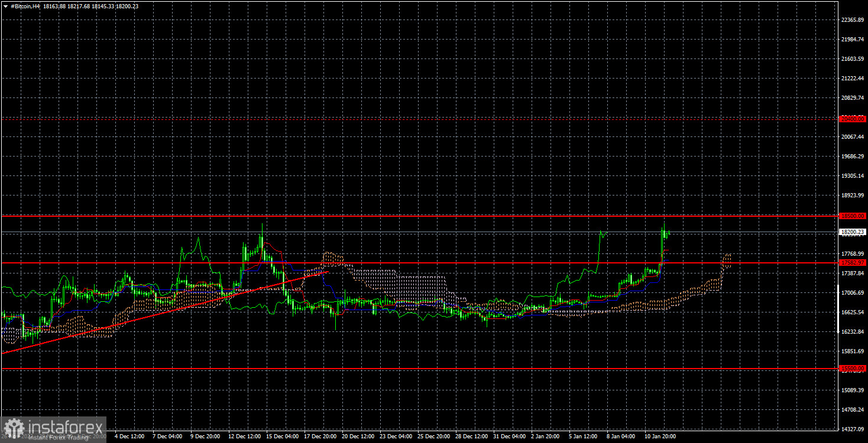This screenshot has height=443, width=868.
Task: Click price scale value 18923.99
Action: click(853, 196)
